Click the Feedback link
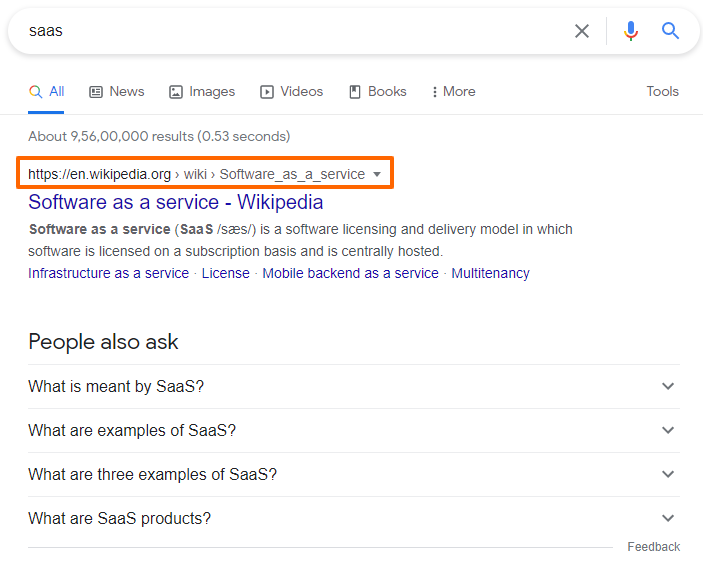703x566 pixels. (x=653, y=547)
